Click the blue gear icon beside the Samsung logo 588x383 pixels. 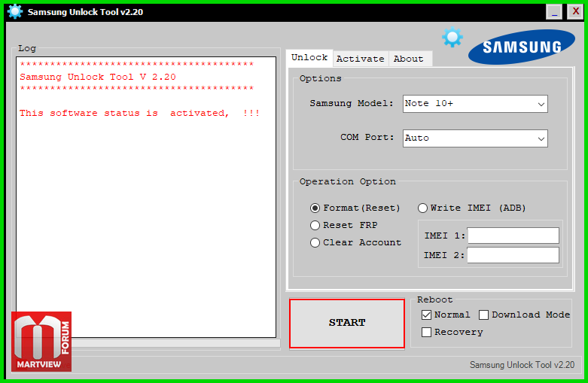[x=452, y=37]
